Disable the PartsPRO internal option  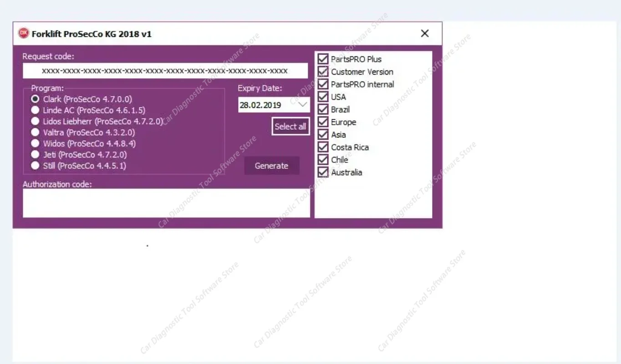point(323,84)
